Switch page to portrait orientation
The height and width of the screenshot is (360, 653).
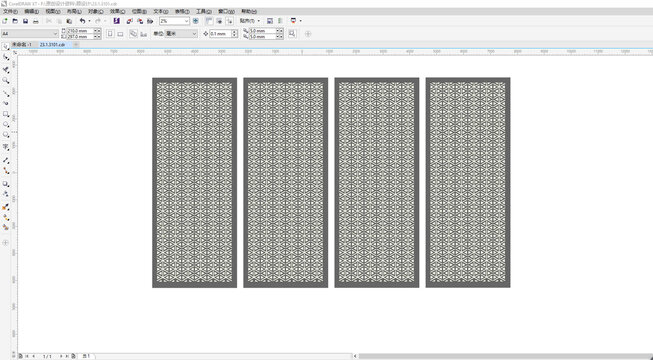coord(110,33)
